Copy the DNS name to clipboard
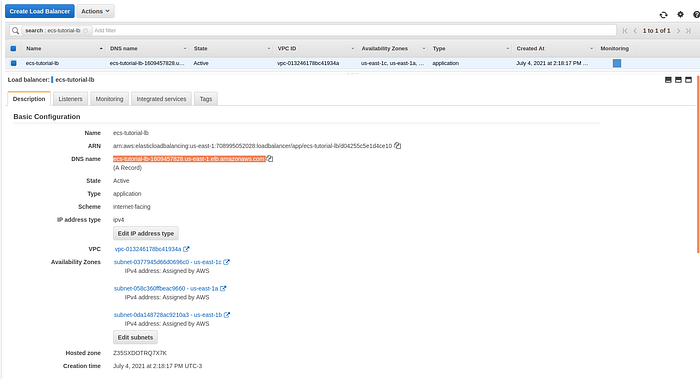The image size is (700, 379). 270,158
